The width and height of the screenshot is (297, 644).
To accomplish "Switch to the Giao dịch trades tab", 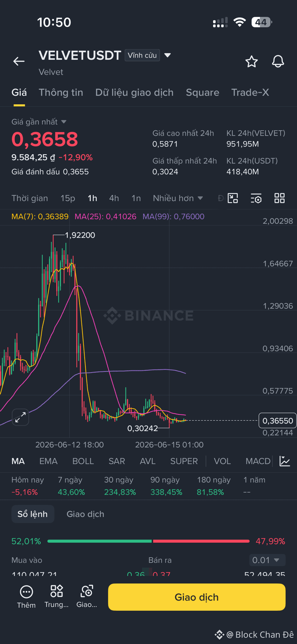I will tap(85, 514).
